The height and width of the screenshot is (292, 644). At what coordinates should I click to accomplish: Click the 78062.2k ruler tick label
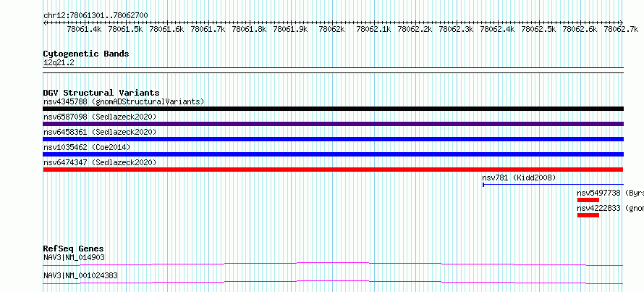[415, 30]
